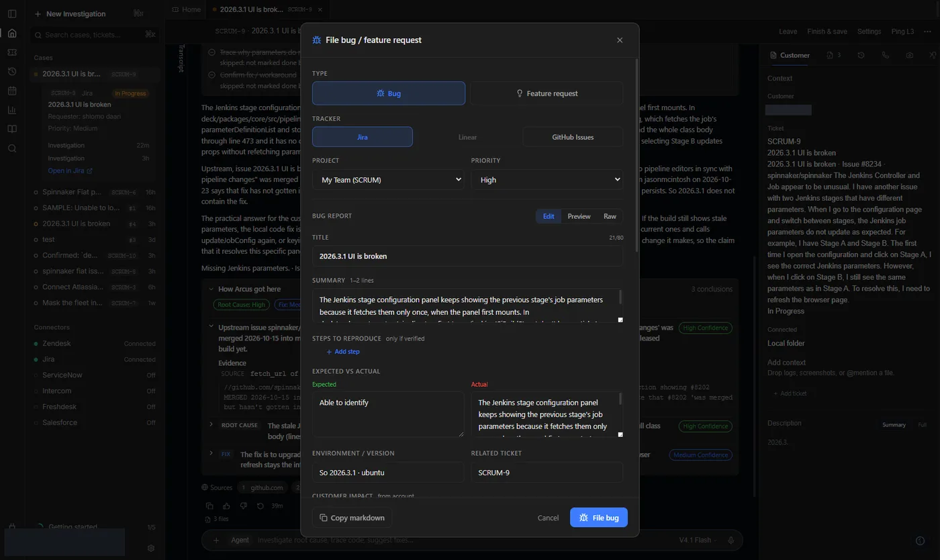Image resolution: width=940 pixels, height=560 pixels.
Task: Select Bug as the report type
Action: tap(389, 93)
